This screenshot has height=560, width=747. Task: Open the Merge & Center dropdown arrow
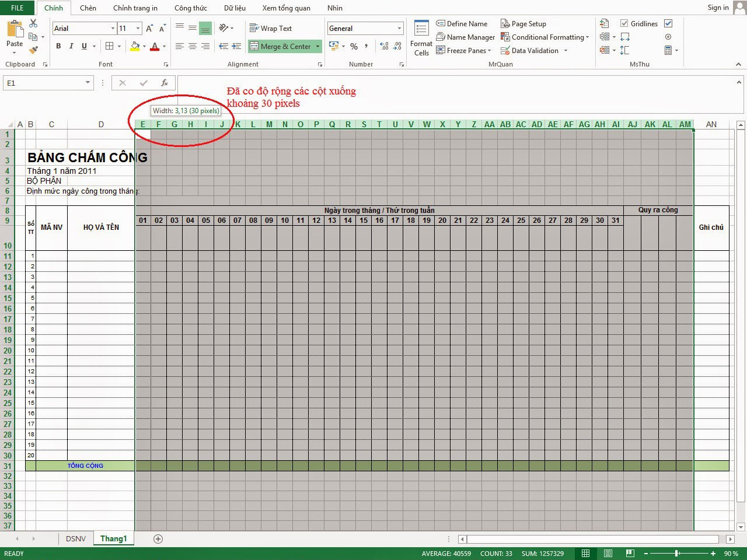tap(317, 46)
